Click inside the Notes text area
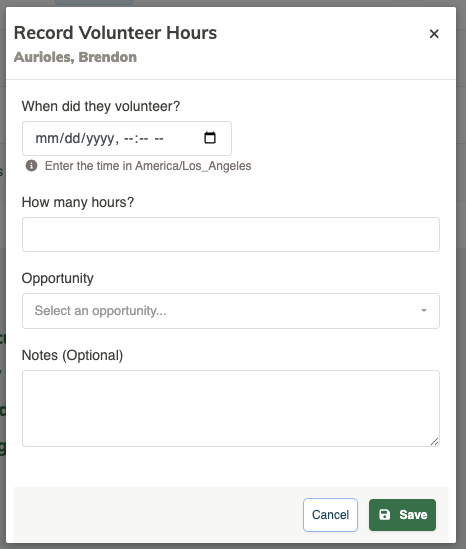The width and height of the screenshot is (466, 549). tap(231, 408)
